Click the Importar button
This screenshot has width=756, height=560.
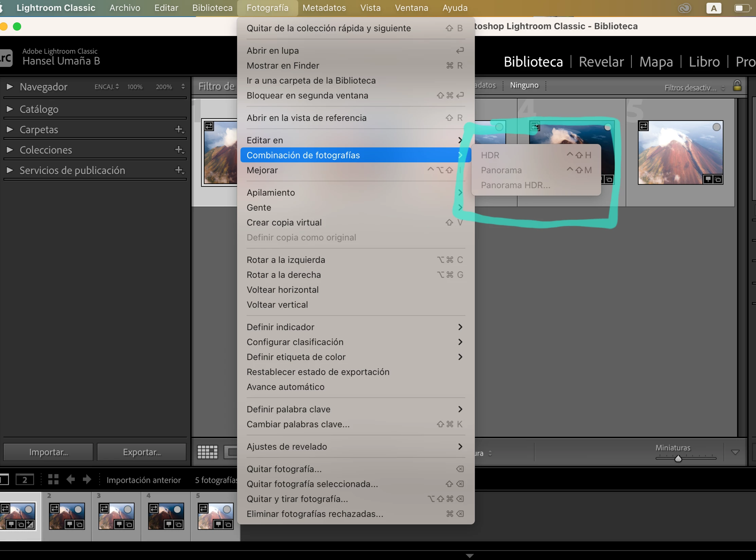coord(48,452)
